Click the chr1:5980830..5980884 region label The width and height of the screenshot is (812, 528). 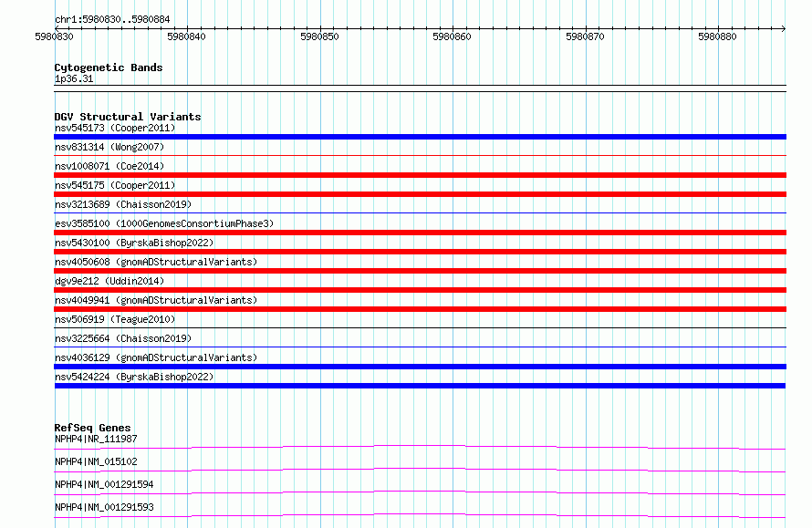click(x=112, y=19)
